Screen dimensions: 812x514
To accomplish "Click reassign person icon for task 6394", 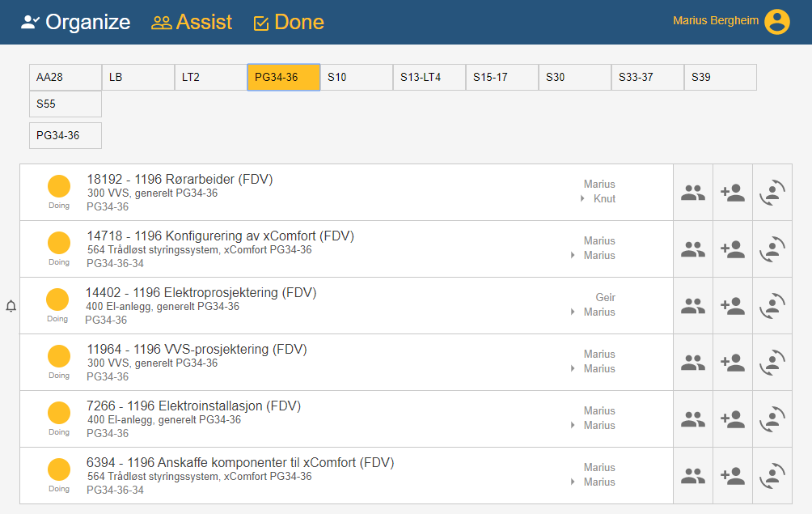I will coord(772,476).
